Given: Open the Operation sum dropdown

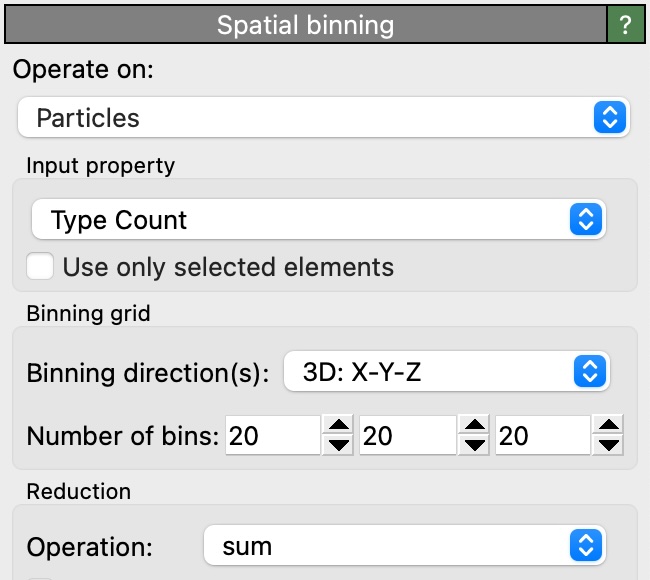Looking at the screenshot, I should (x=404, y=546).
